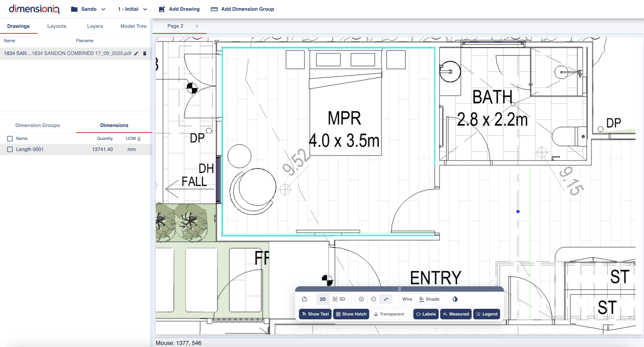Click the floating toolbar drag handle
Viewport: 644px width, 347px height.
point(399,289)
